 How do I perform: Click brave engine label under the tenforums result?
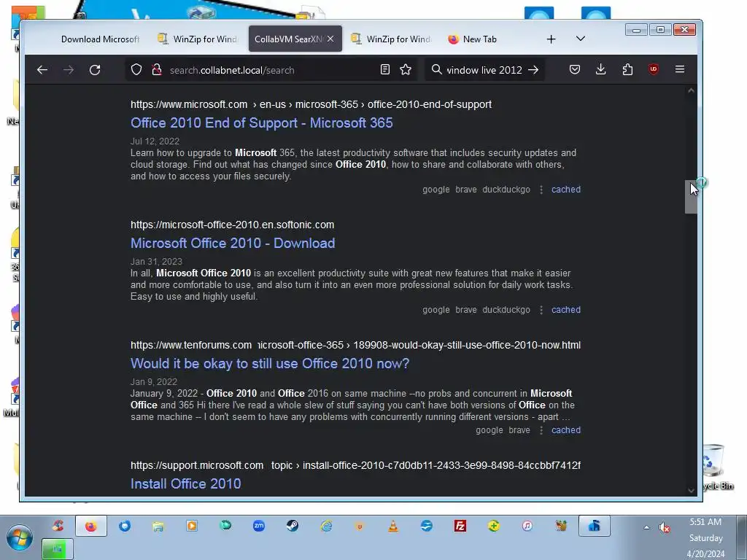click(x=519, y=430)
